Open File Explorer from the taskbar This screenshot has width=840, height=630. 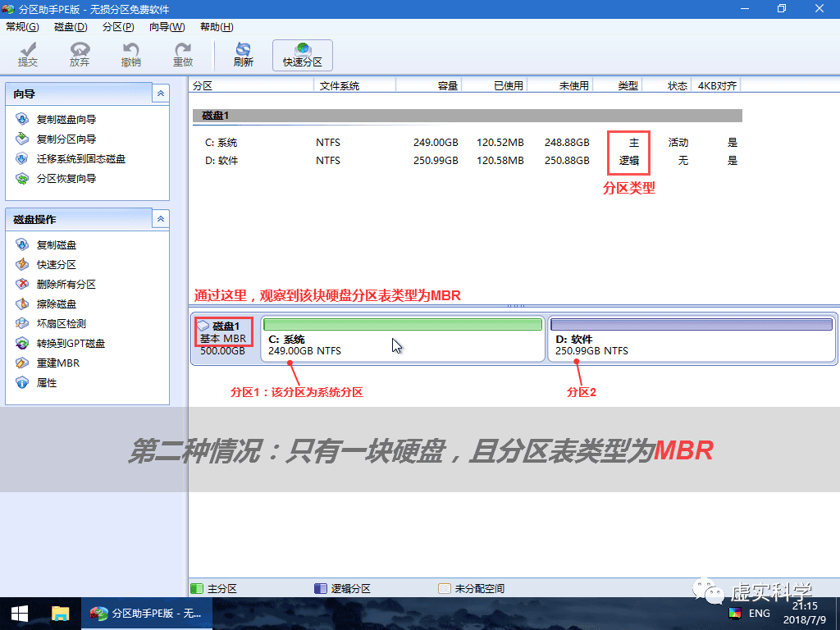click(x=61, y=614)
